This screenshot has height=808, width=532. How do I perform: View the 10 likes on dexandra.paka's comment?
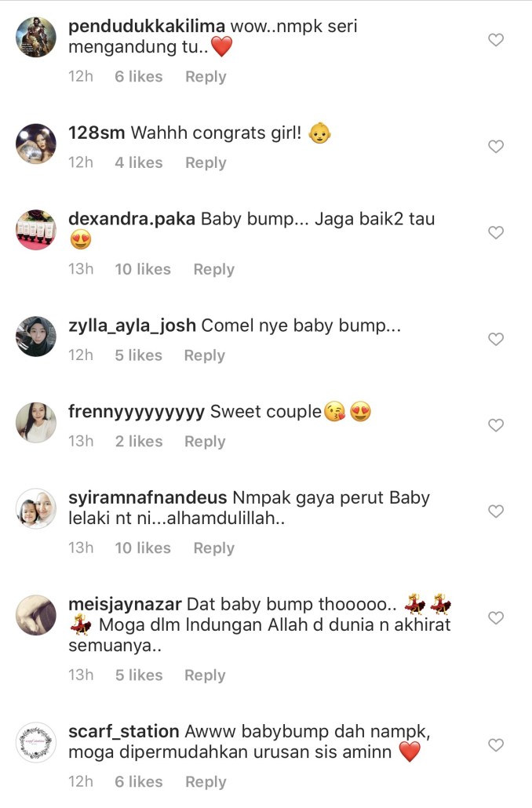(143, 269)
